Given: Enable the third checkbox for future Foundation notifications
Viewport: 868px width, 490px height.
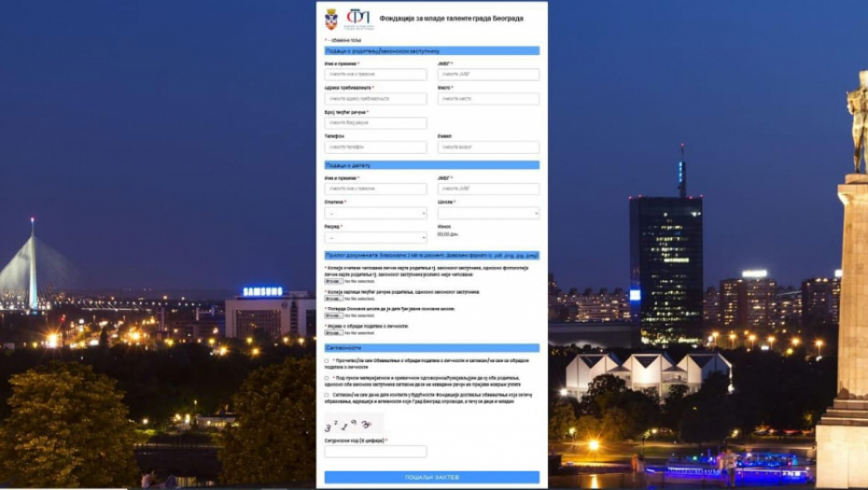Looking at the screenshot, I should (x=327, y=395).
